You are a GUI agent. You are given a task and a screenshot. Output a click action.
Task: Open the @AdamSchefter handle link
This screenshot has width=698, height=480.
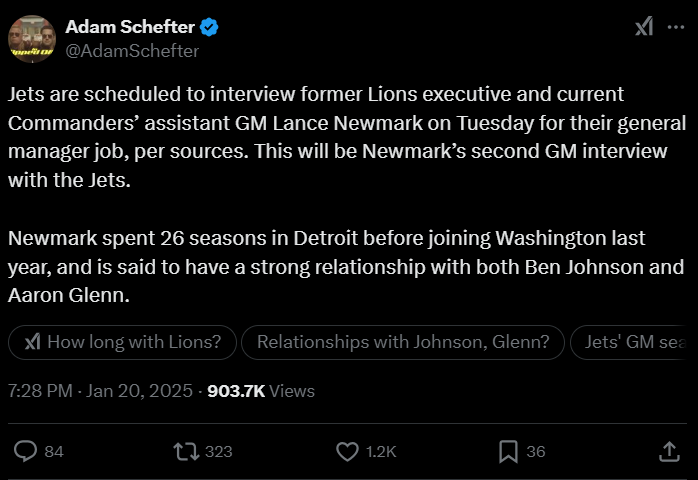tap(132, 50)
